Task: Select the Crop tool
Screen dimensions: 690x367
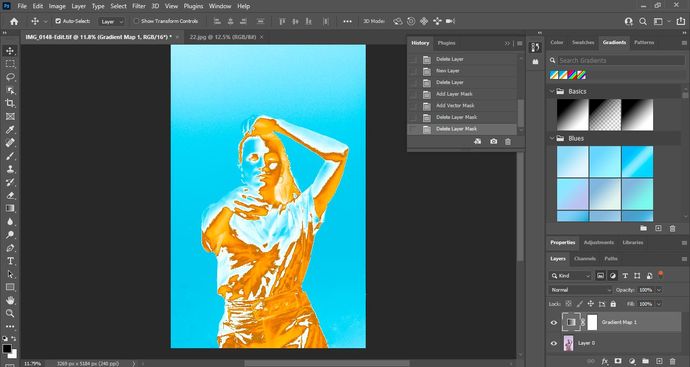Action: click(x=10, y=103)
